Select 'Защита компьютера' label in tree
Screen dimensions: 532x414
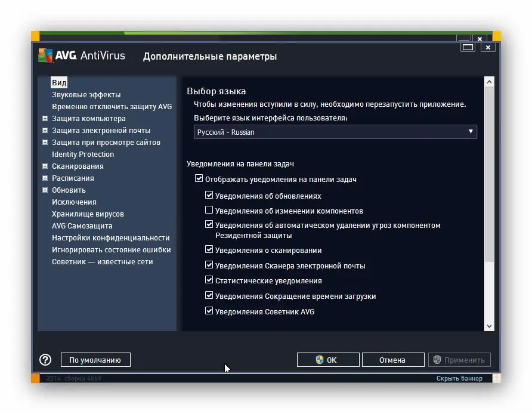pos(88,119)
